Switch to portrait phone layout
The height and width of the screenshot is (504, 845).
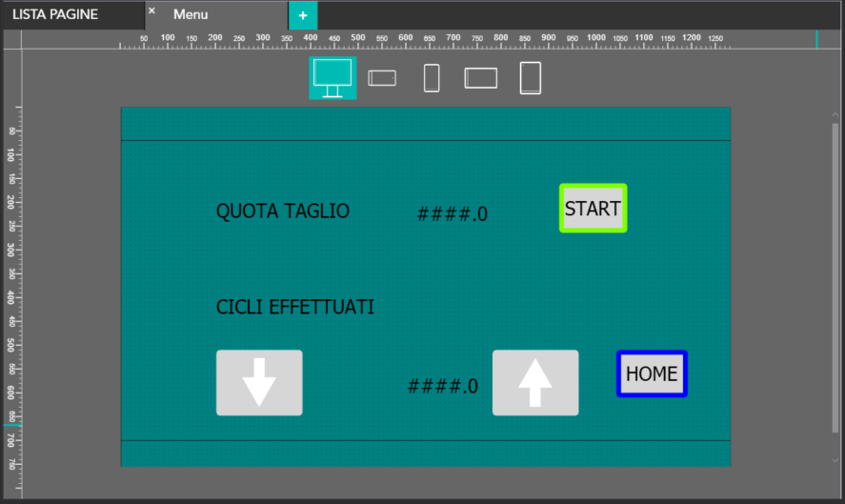click(x=432, y=78)
